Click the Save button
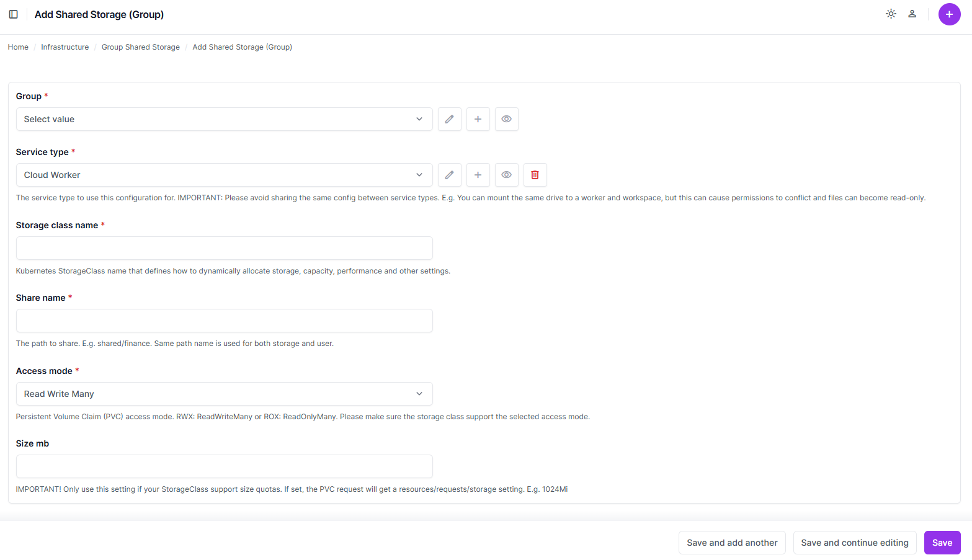This screenshot has height=560, width=972. 942,543
